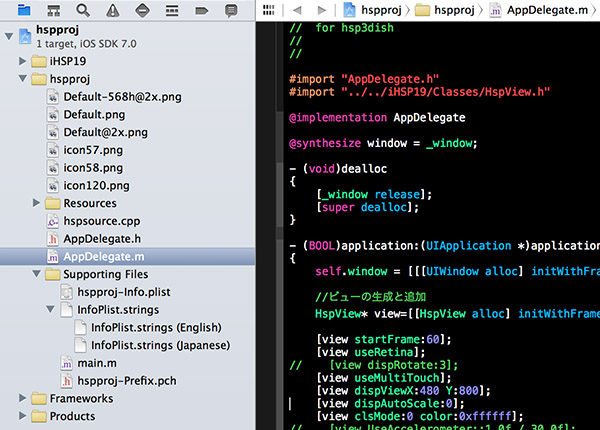
Task: Open the Test navigator diamond icon
Action: click(x=143, y=10)
